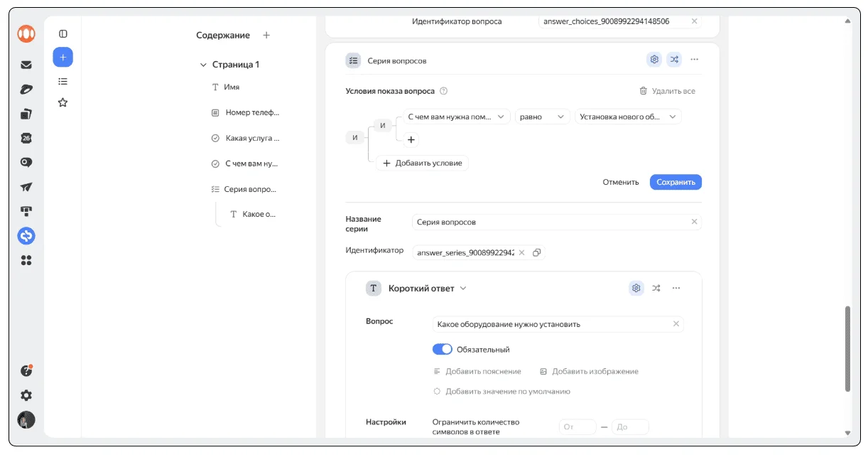Focus the 'От' minimum characters field
This screenshot has height=457, width=868.
point(577,427)
